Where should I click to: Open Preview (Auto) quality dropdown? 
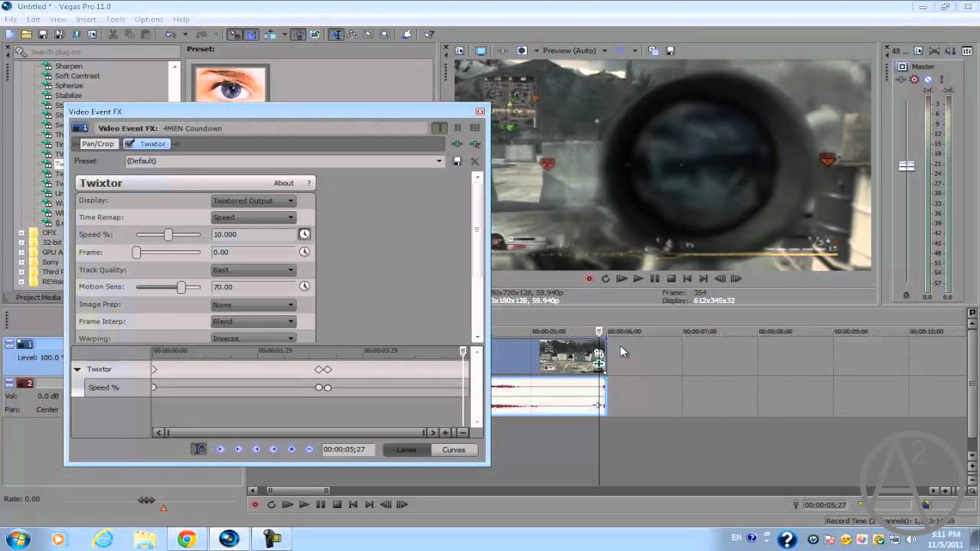coord(574,51)
